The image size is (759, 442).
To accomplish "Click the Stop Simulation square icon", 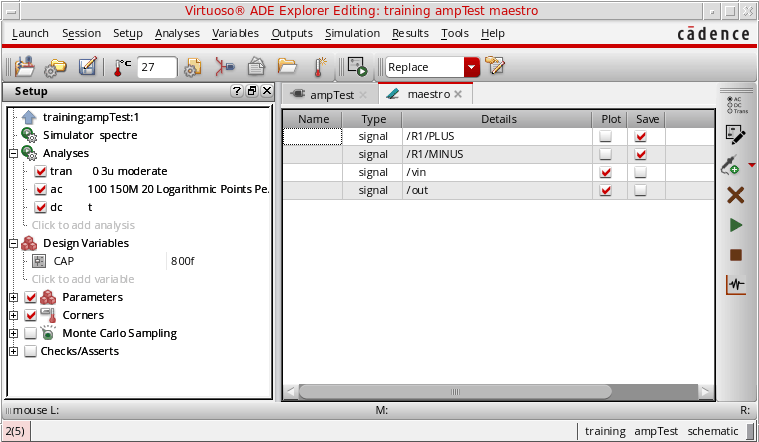I will point(735,255).
